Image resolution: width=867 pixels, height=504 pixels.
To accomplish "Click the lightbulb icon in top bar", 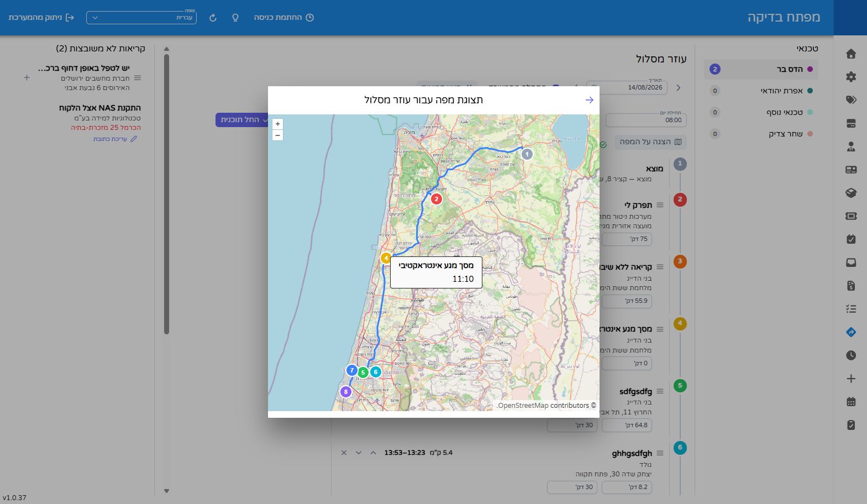I will pyautogui.click(x=235, y=18).
